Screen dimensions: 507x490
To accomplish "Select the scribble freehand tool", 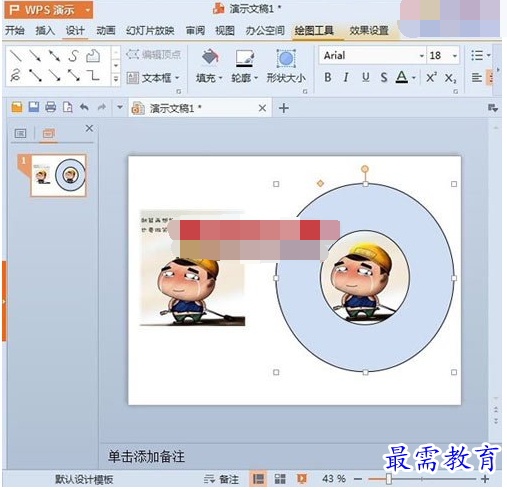I will (15, 75).
